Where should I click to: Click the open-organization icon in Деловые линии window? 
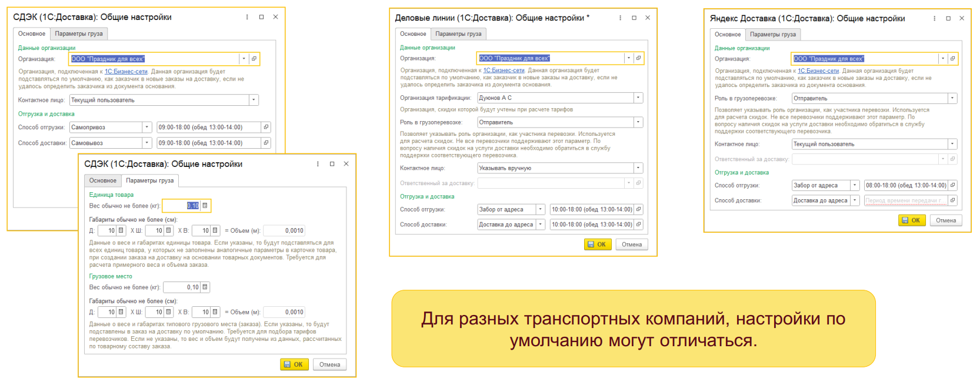click(x=638, y=58)
